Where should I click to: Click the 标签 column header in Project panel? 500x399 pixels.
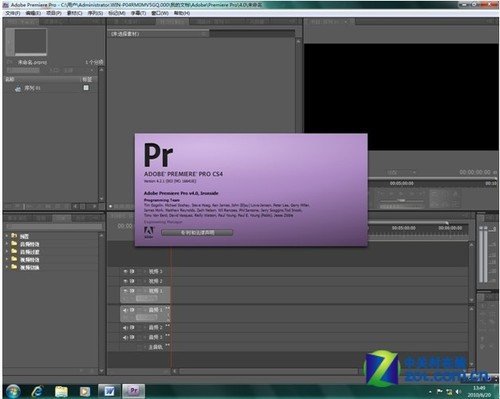tap(87, 79)
